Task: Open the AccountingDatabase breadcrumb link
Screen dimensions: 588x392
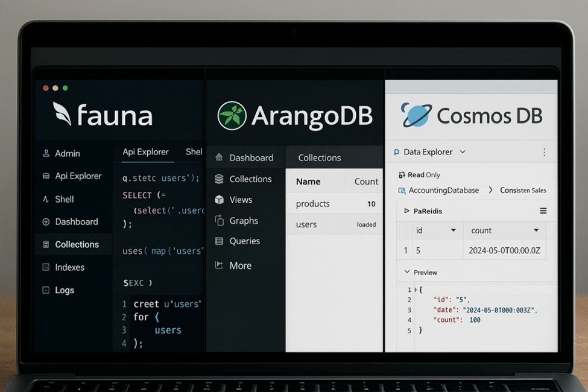Action: point(443,191)
